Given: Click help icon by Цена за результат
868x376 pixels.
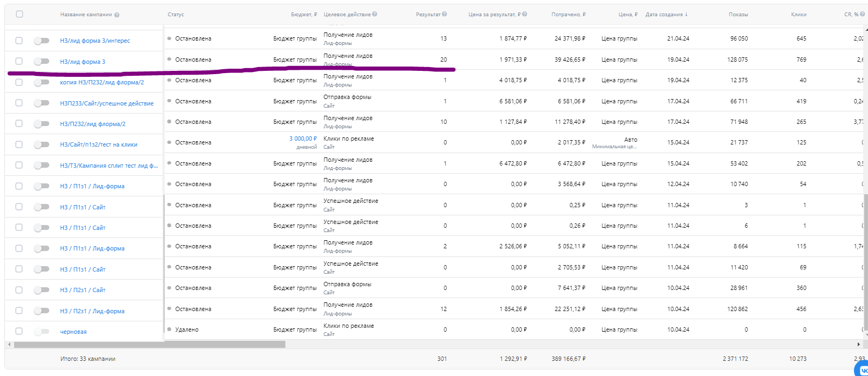Looking at the screenshot, I should coord(525,14).
